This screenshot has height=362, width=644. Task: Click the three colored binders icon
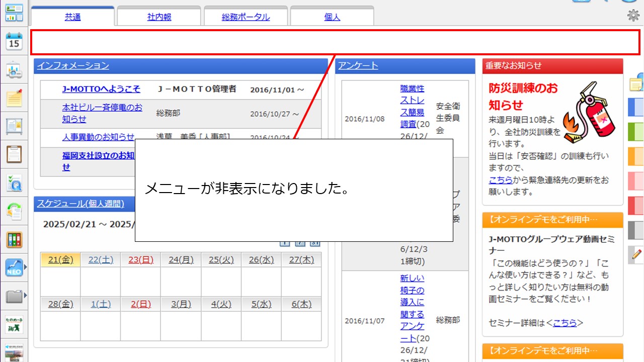(x=14, y=240)
